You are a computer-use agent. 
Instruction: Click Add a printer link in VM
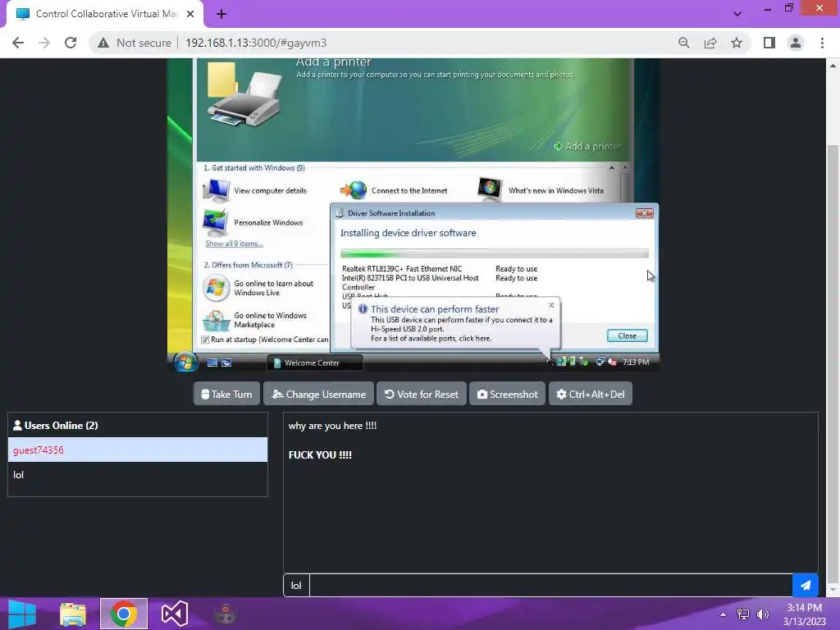[587, 146]
